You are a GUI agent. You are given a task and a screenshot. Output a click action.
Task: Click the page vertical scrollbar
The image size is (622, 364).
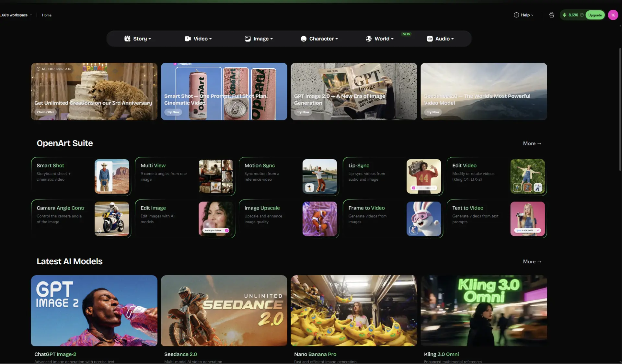pyautogui.click(x=620, y=110)
